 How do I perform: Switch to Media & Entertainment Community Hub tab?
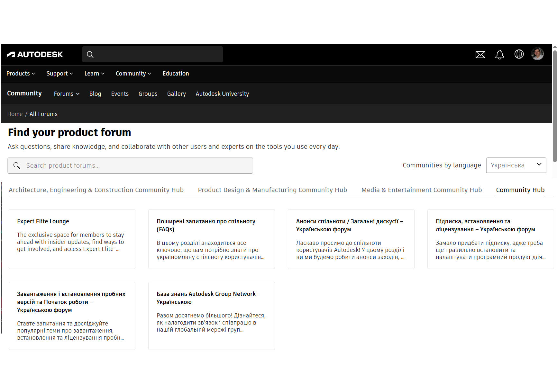(x=421, y=190)
